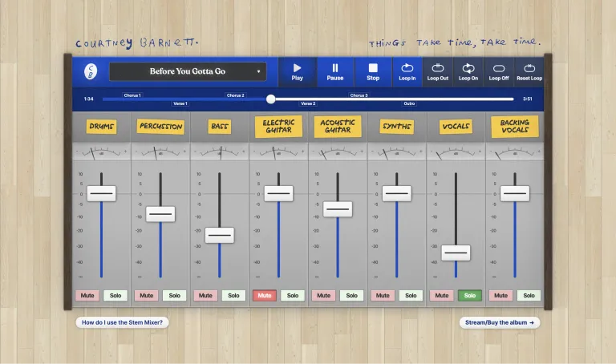Click the Vocals volume fader knob

[x=456, y=253]
